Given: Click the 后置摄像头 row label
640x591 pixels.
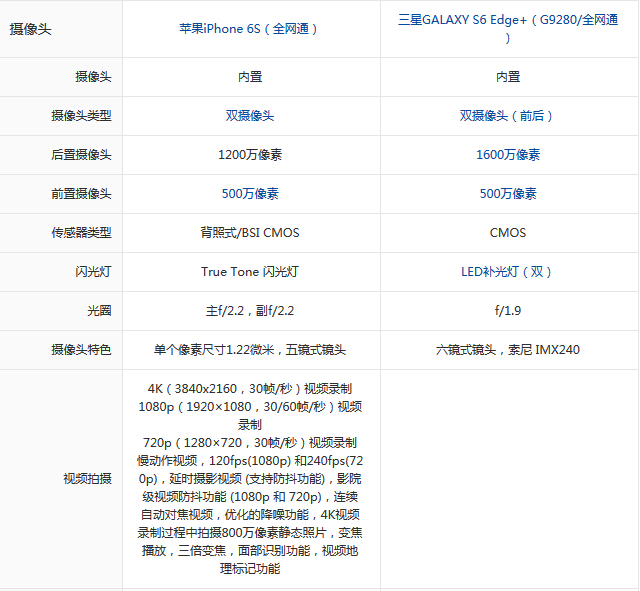Looking at the screenshot, I should (x=81, y=155).
